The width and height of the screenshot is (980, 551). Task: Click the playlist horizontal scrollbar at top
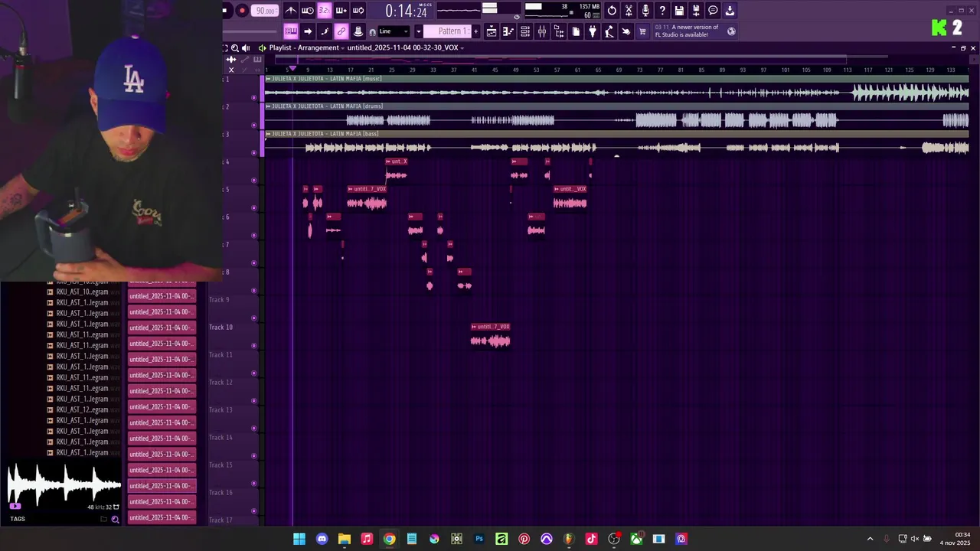tap(560, 58)
